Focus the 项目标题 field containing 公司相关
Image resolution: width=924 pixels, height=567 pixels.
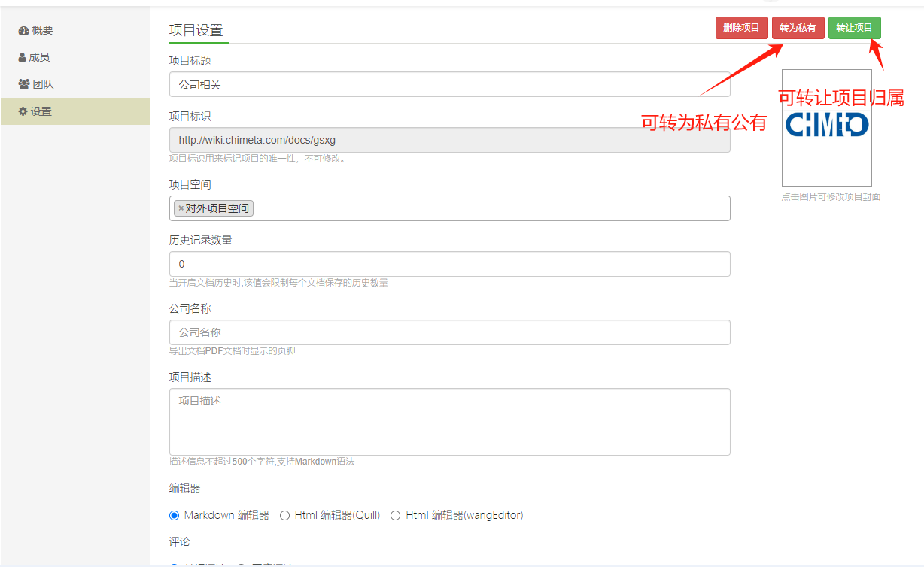pos(449,85)
